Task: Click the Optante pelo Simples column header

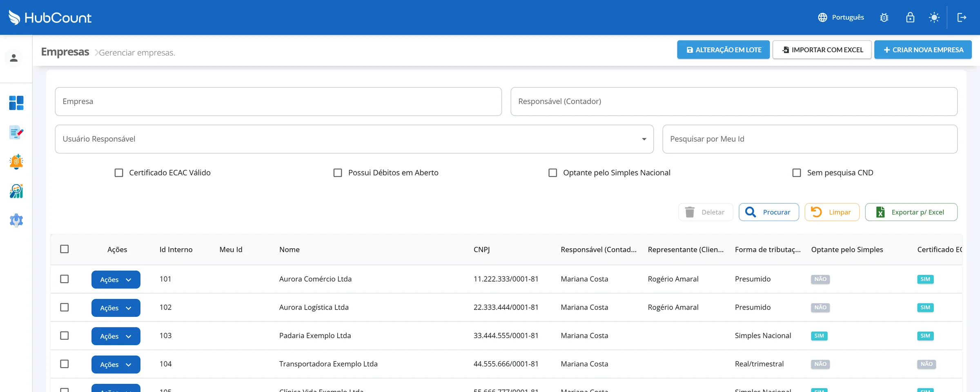Action: click(847, 249)
